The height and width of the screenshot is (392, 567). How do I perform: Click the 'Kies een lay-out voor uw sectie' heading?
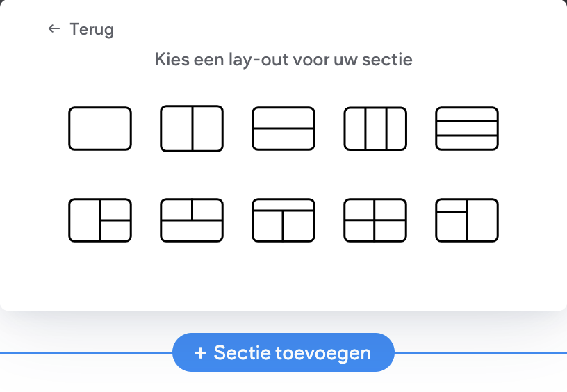(283, 60)
